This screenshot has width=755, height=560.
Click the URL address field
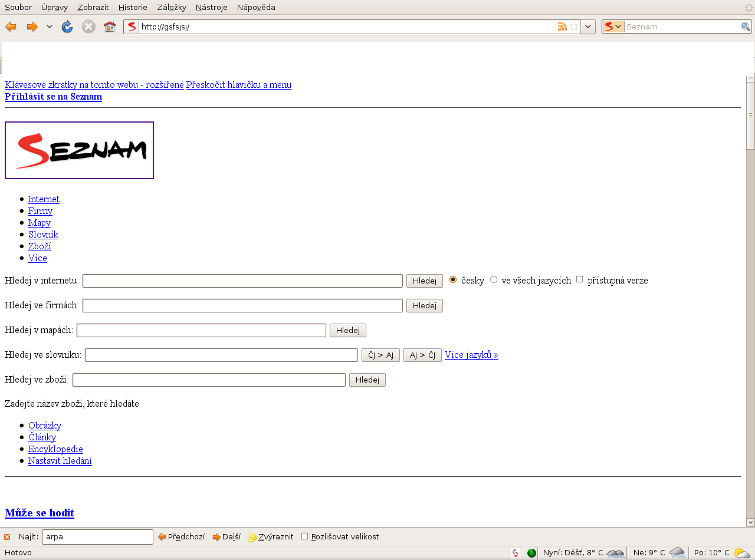click(x=348, y=27)
